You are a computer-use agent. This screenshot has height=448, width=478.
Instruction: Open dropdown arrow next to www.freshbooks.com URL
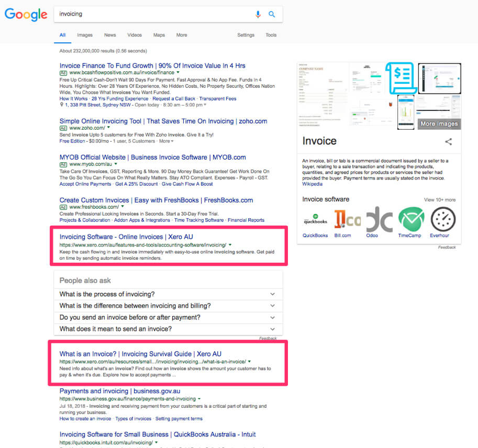pos(123,206)
